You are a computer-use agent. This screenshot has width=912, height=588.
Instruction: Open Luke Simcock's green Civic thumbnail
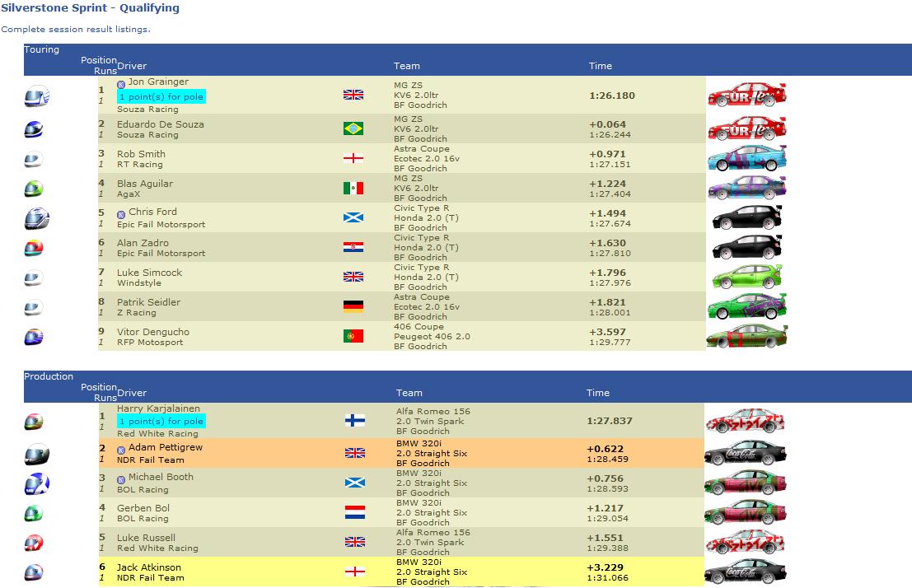(746, 277)
